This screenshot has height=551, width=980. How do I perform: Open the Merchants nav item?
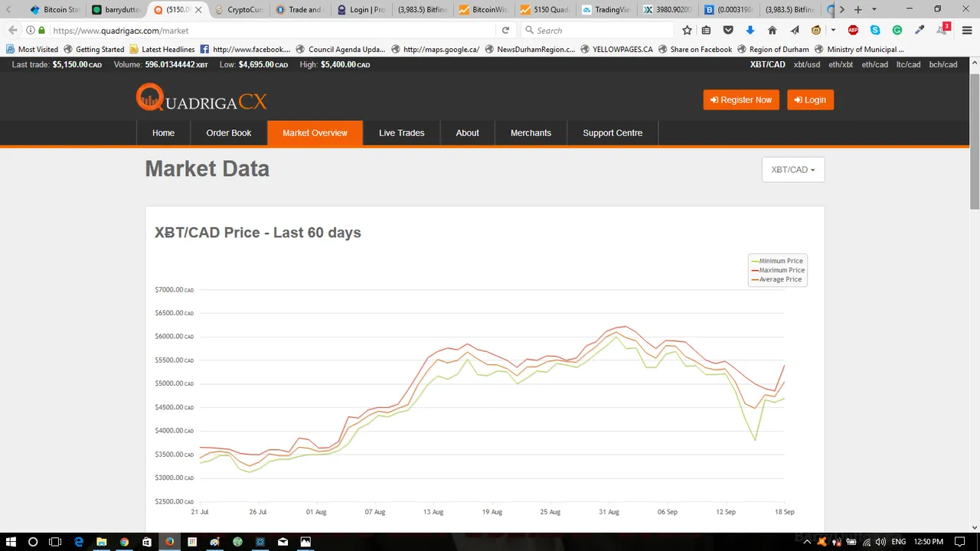(x=531, y=132)
